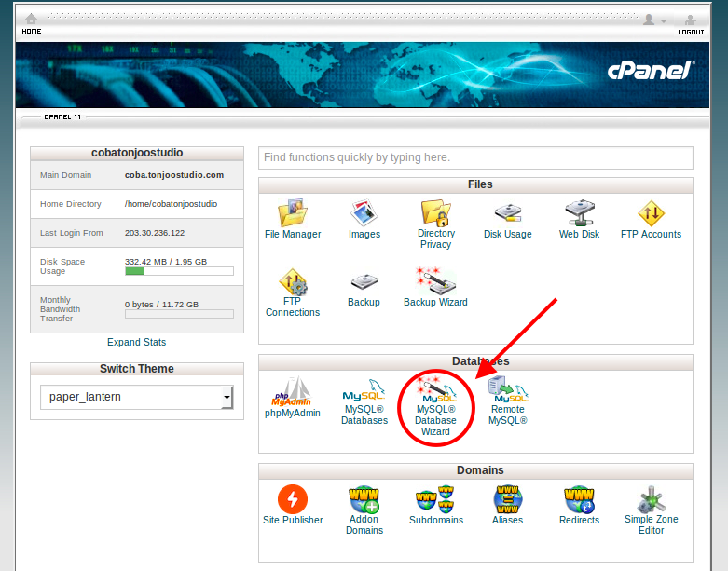Open Simple Zone Editor
The image size is (728, 571).
pyautogui.click(x=651, y=510)
